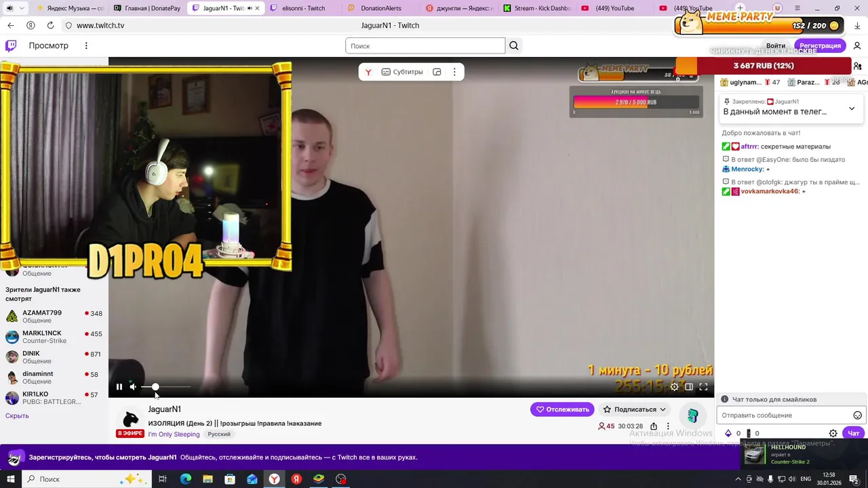Open chat settings gear icon

tap(833, 433)
